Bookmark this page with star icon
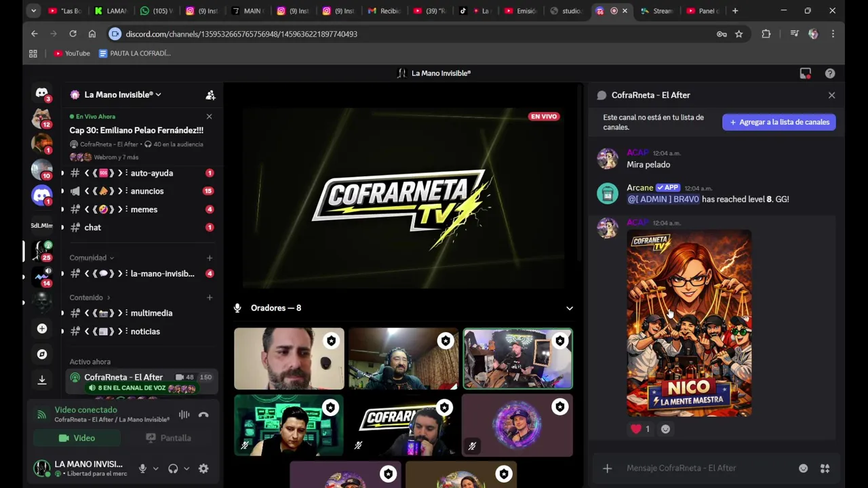 (738, 34)
